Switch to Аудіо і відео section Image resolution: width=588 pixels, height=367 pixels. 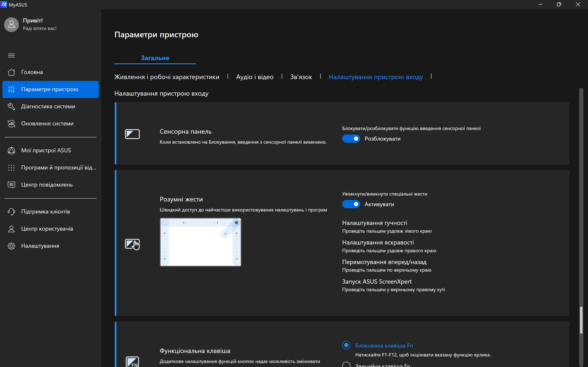255,77
